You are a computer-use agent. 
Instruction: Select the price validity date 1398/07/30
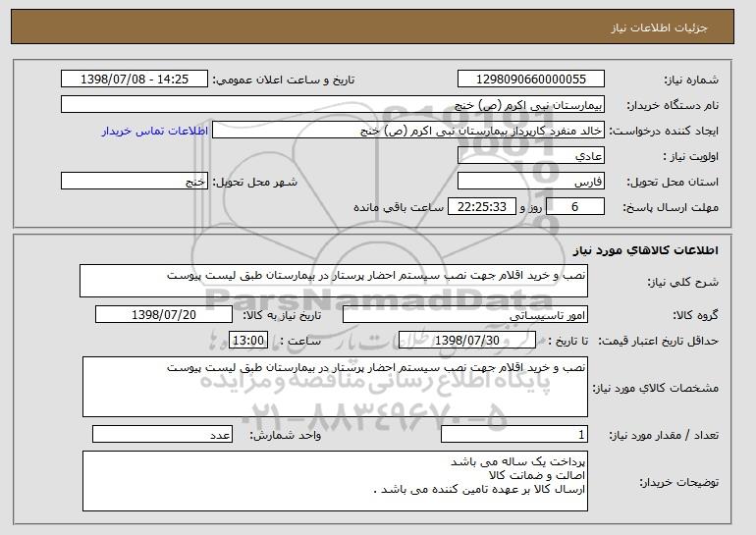(x=467, y=341)
